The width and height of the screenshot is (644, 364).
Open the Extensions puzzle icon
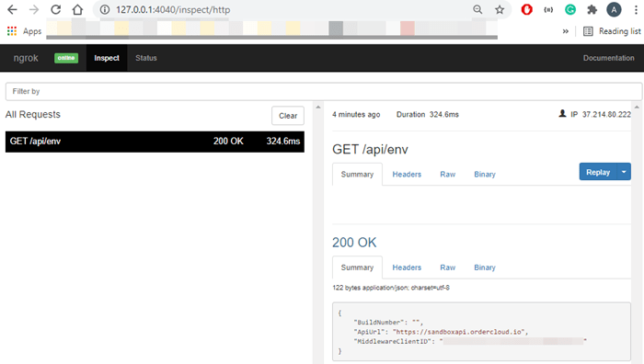(x=592, y=9)
